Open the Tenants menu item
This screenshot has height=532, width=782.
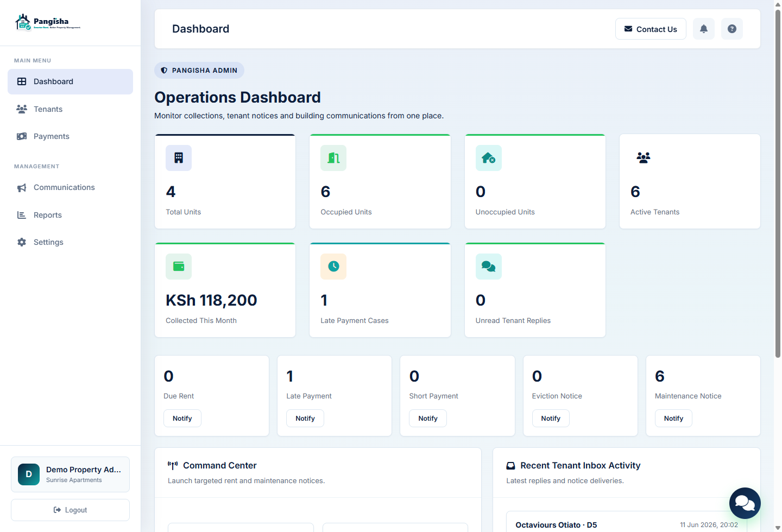click(x=70, y=109)
